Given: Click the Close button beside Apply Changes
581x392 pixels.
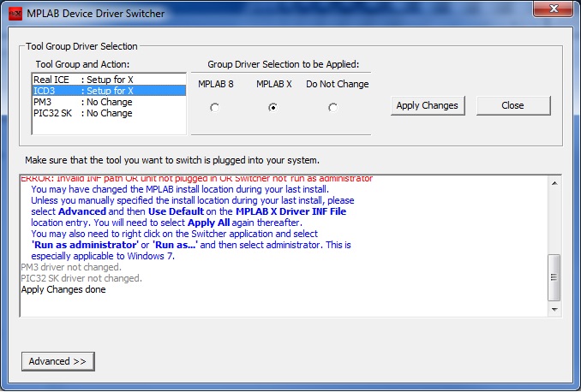Looking at the screenshot, I should click(x=513, y=105).
